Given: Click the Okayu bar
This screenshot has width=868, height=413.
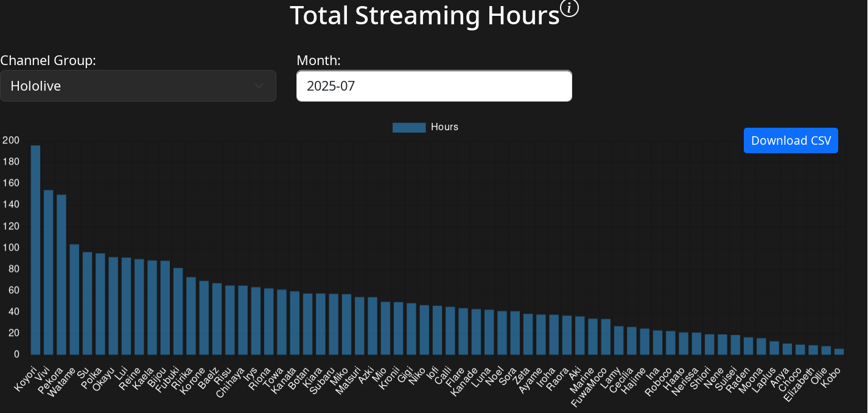Looking at the screenshot, I should coord(113,306).
